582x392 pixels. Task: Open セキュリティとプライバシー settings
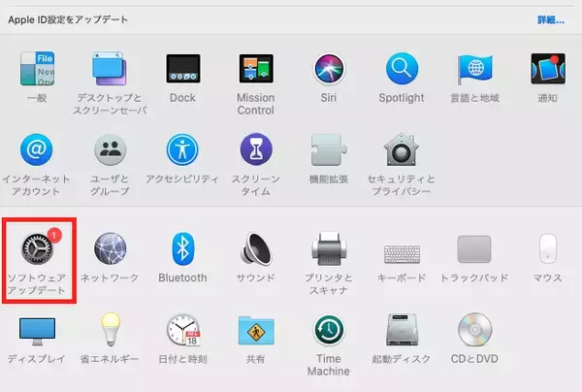click(401, 151)
